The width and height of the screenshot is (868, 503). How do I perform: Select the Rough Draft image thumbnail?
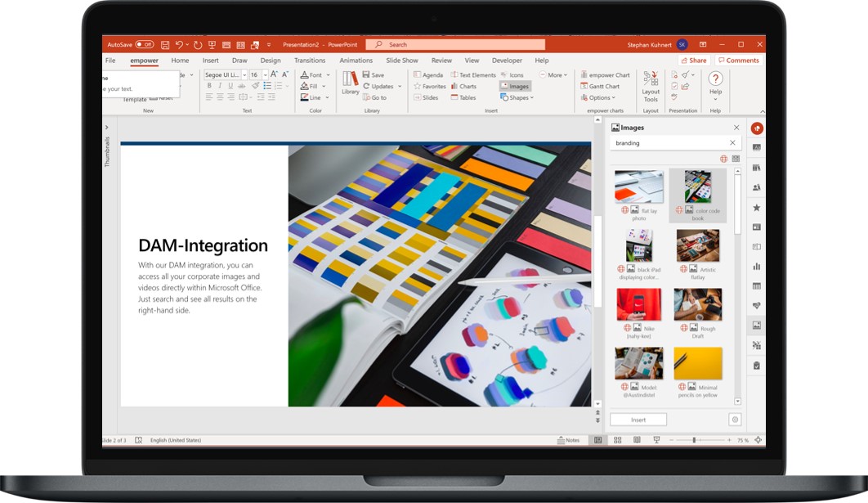(x=697, y=304)
